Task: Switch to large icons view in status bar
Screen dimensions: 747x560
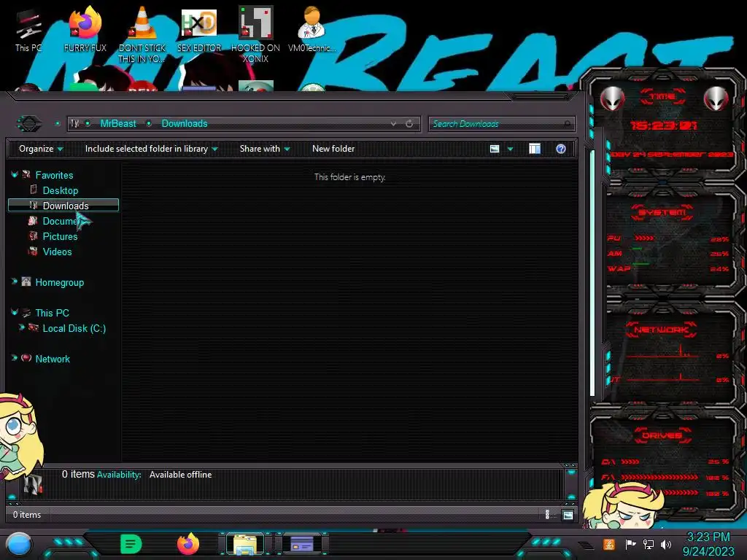Action: tap(568, 515)
